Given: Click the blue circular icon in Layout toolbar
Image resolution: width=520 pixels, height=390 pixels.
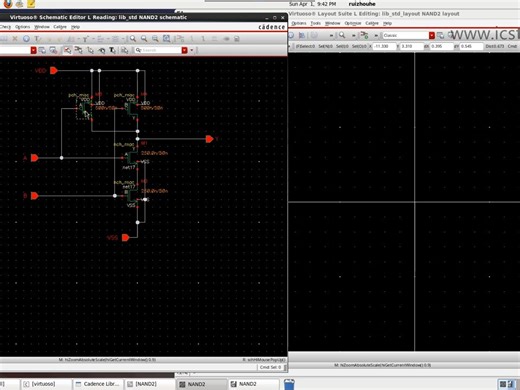Looking at the screenshot, I should 291,35.
